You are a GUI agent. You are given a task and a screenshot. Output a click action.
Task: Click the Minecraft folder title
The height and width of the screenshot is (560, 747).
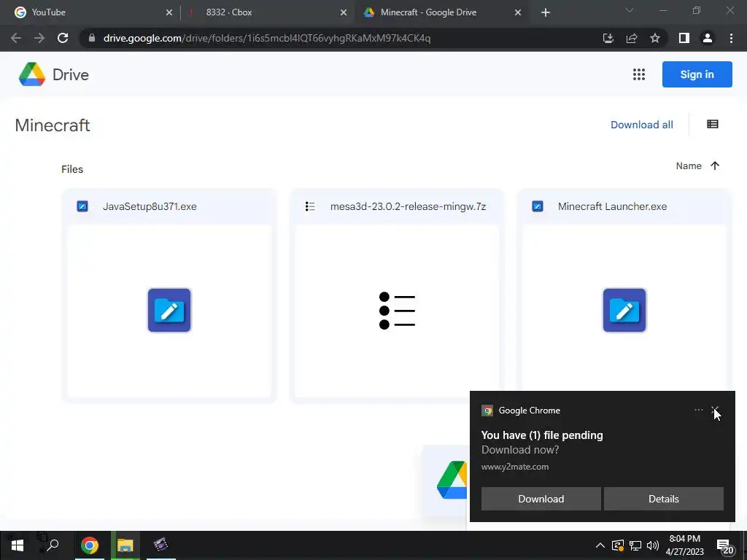pyautogui.click(x=53, y=125)
